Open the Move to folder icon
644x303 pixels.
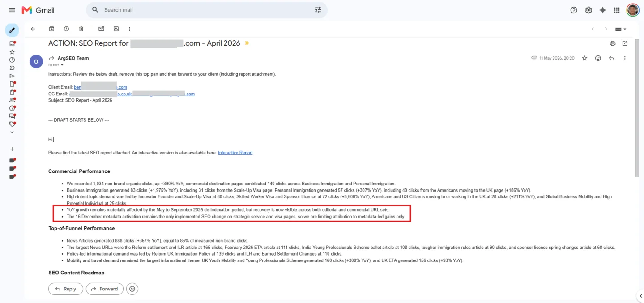click(116, 29)
